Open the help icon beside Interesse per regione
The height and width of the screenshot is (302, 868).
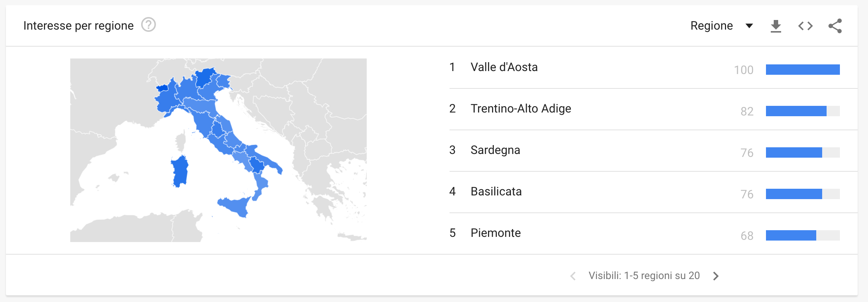[149, 25]
